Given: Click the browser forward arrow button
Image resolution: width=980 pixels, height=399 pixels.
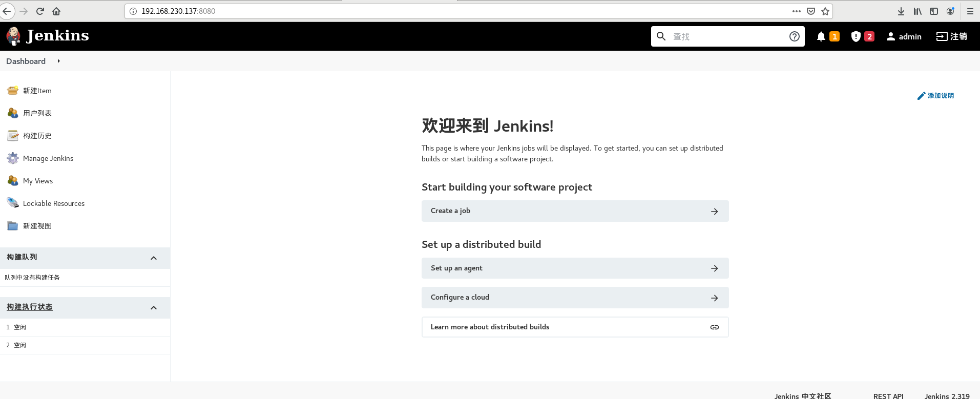Looking at the screenshot, I should click(24, 11).
